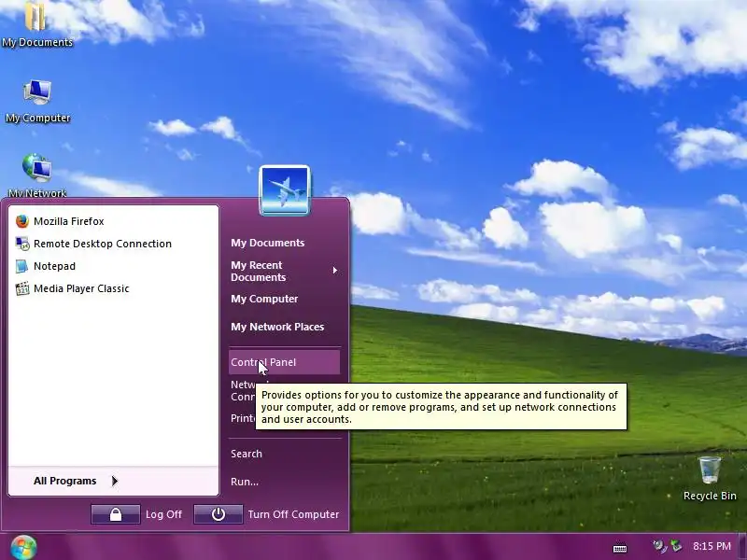
Task: Open Search from Start menu
Action: point(247,454)
